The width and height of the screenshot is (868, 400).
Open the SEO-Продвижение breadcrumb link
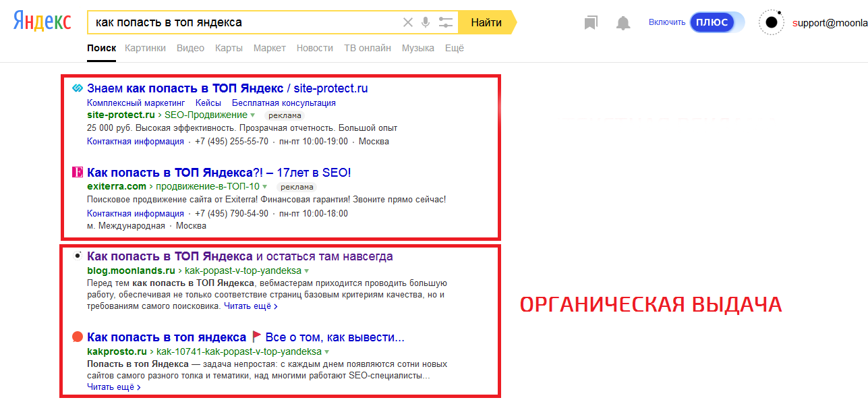pos(206,115)
